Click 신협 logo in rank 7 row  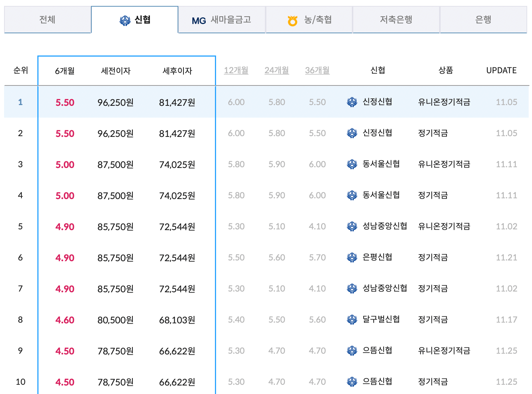(352, 288)
